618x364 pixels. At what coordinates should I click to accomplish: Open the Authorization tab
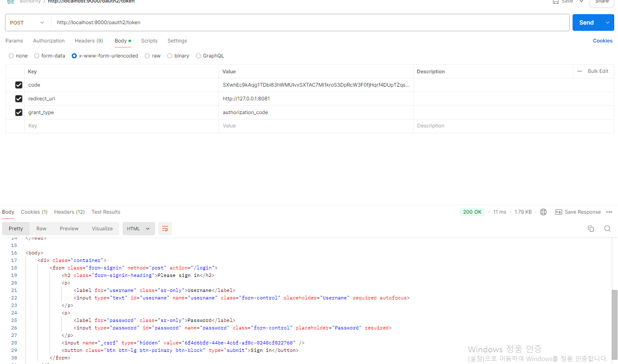click(x=49, y=41)
